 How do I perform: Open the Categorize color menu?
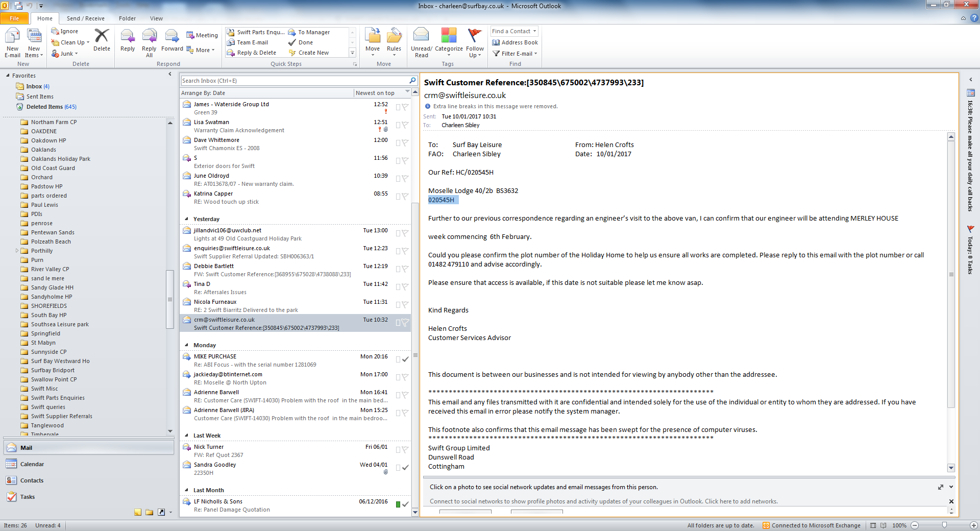[449, 43]
